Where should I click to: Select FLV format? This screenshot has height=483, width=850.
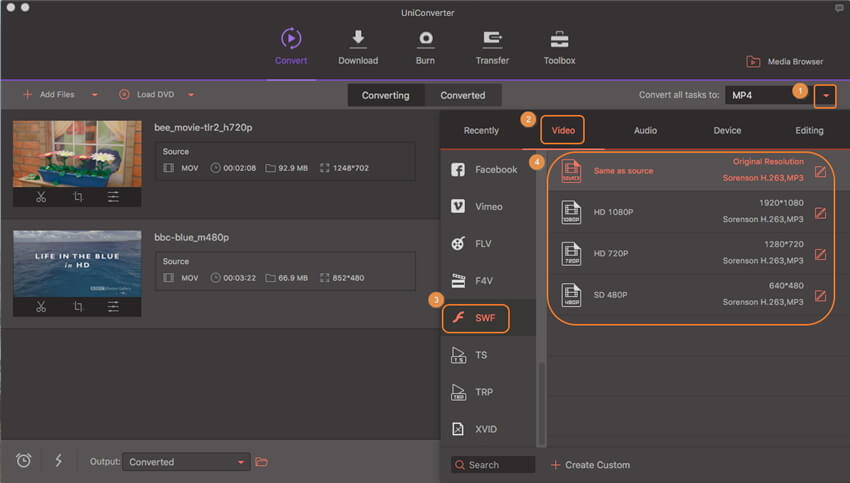tap(488, 244)
